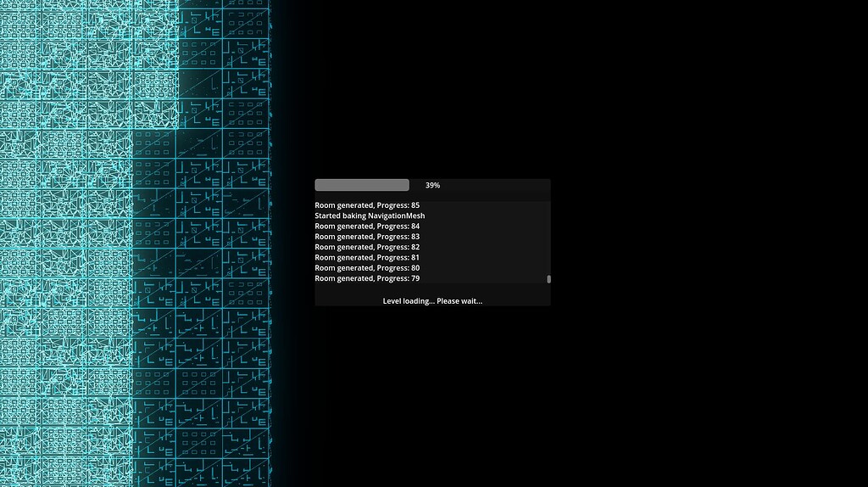Screen dimensions: 868x487
Task: Click the log panel scrollbar thumb
Action: [548, 278]
